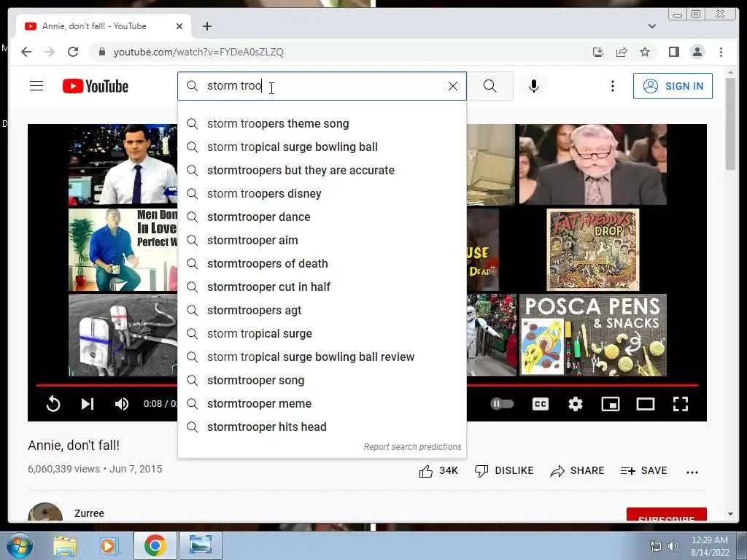747x560 pixels.
Task: Skip to the next video
Action: coord(88,404)
